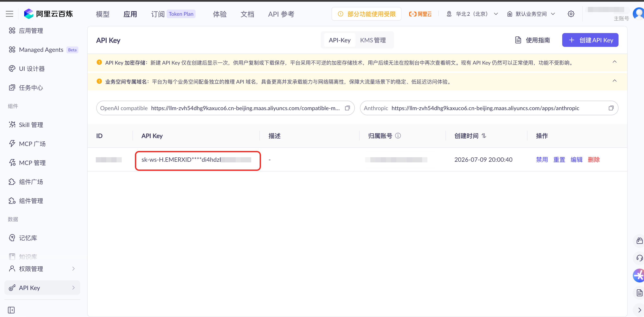Collapse the 业务空间专属域名 notice
The height and width of the screenshot is (317, 644).
[614, 81]
